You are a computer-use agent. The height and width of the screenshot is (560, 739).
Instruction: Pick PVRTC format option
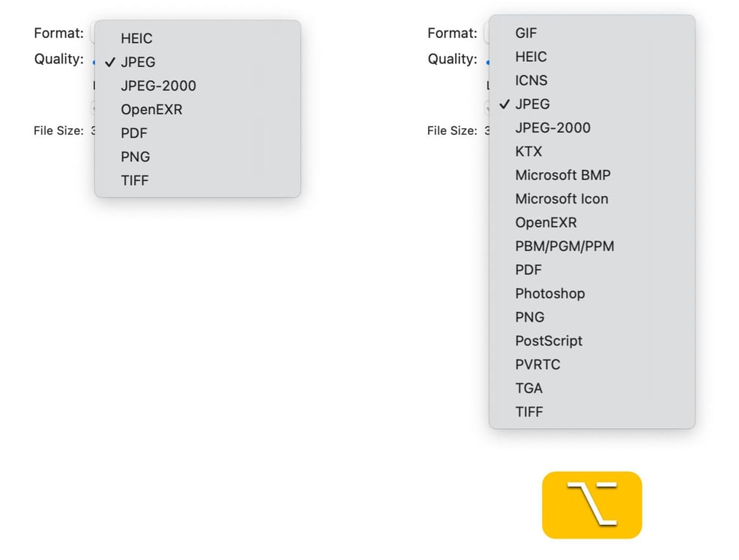tap(592, 365)
